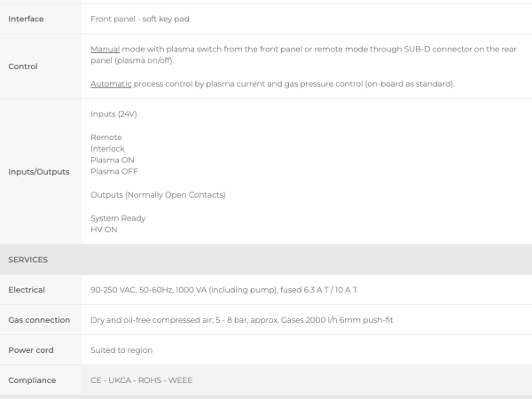Viewport: 532px width, 399px height.
Task: Click the Plasma ON entry
Action: click(x=113, y=160)
